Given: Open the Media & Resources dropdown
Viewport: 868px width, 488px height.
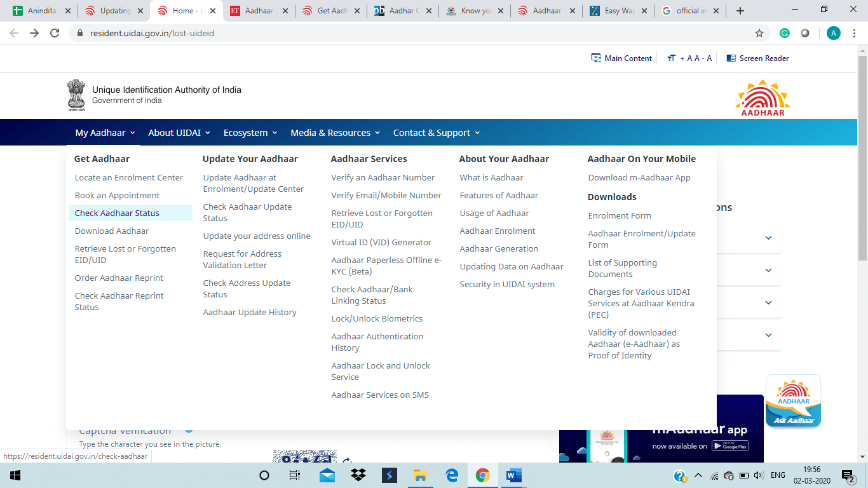Looking at the screenshot, I should click(x=335, y=133).
